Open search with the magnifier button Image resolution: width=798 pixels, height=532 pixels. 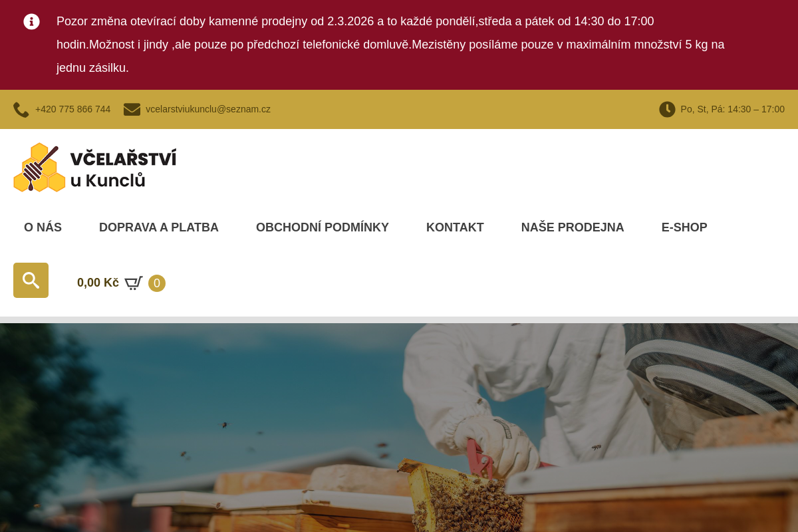click(31, 280)
